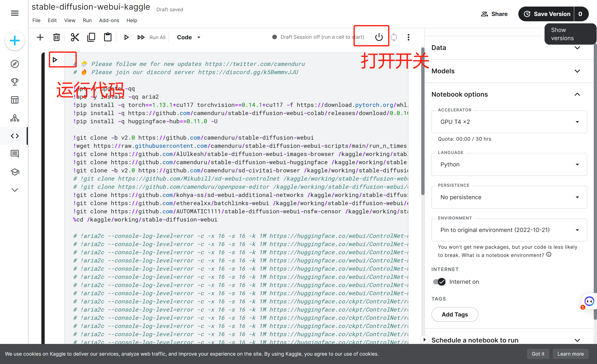This screenshot has width=597, height=364.
Task: Open the Persistence dropdown
Action: coord(509,197)
